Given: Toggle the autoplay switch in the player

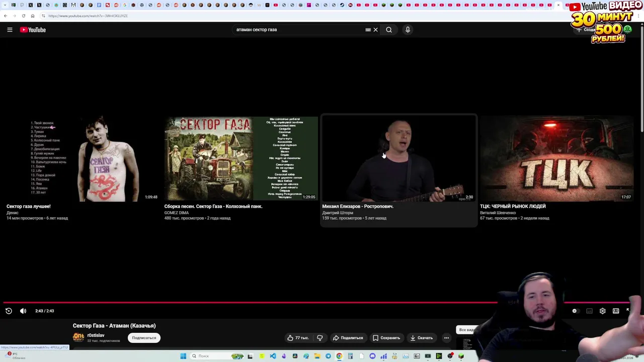Looking at the screenshot, I should (576, 311).
